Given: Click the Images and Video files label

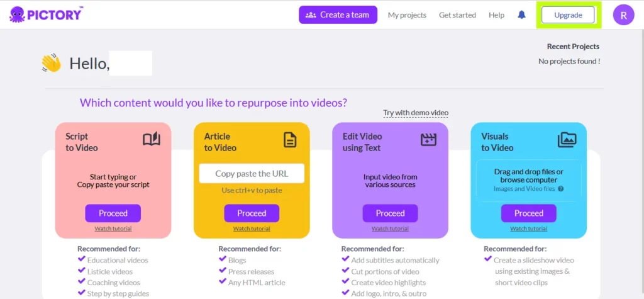Looking at the screenshot, I should tap(524, 189).
